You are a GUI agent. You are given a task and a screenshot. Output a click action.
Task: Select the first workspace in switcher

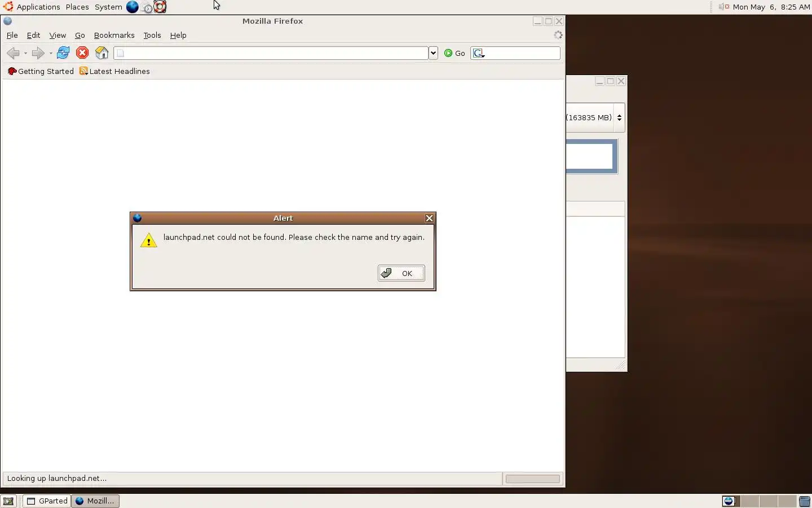tap(731, 501)
